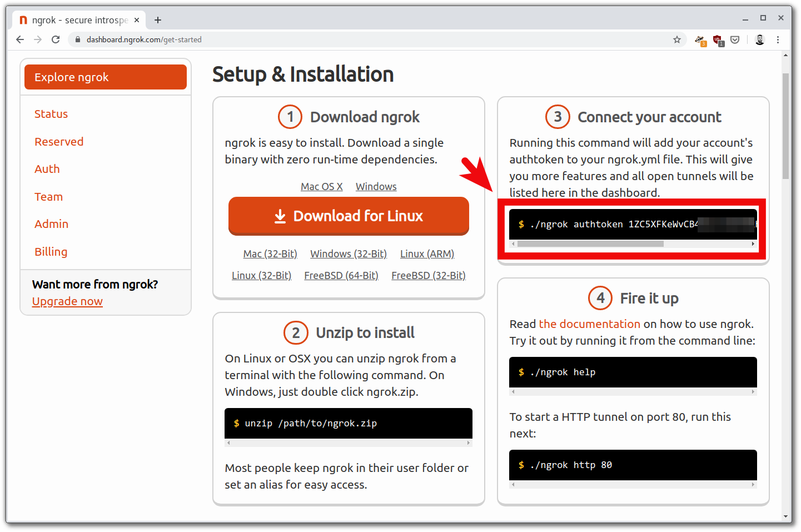Click the page vertical scrollbar thumb
The height and width of the screenshot is (532, 801).
(785, 126)
